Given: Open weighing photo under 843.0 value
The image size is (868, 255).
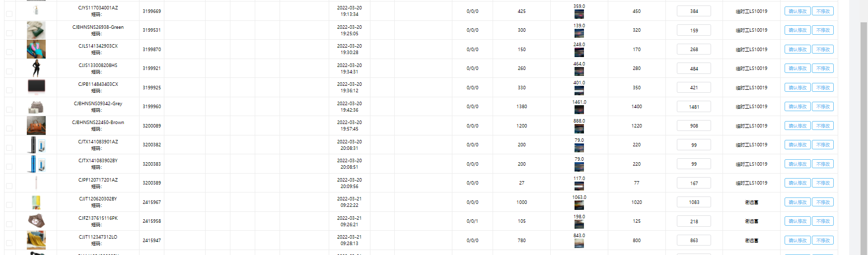Looking at the screenshot, I should (579, 243).
